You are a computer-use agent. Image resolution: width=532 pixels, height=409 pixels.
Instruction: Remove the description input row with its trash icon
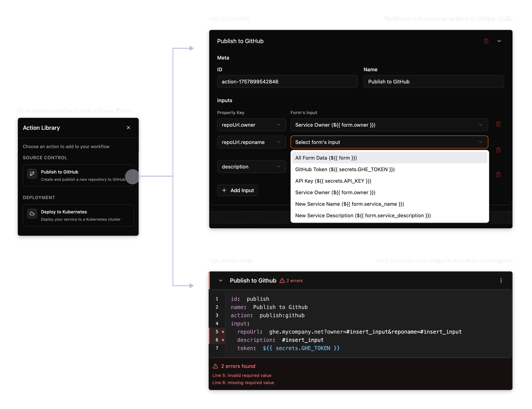tap(498, 174)
